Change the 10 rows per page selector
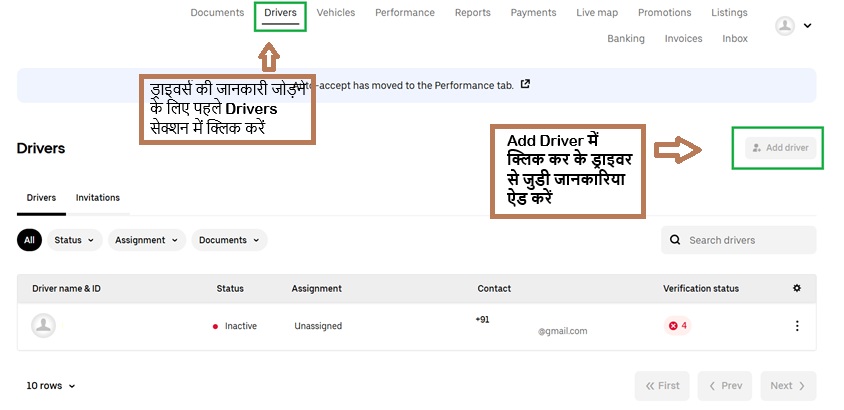The width and height of the screenshot is (844, 410). coord(51,386)
